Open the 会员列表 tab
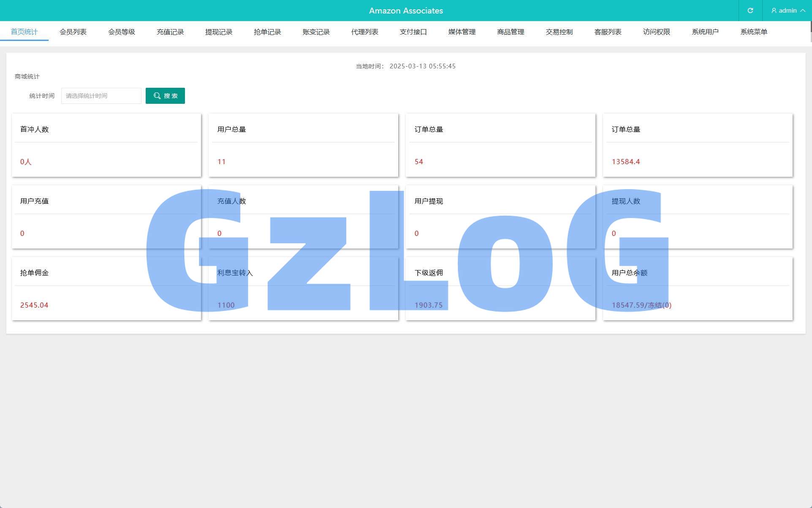 73,32
